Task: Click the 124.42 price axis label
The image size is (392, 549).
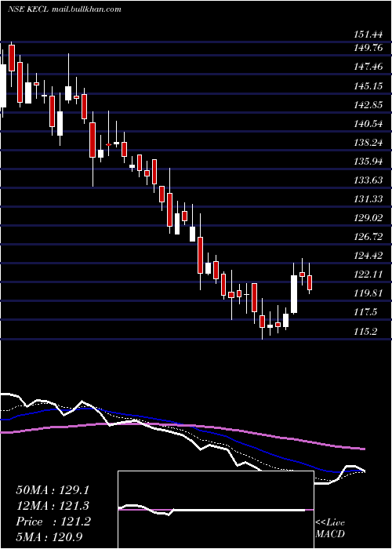Action: click(x=368, y=256)
